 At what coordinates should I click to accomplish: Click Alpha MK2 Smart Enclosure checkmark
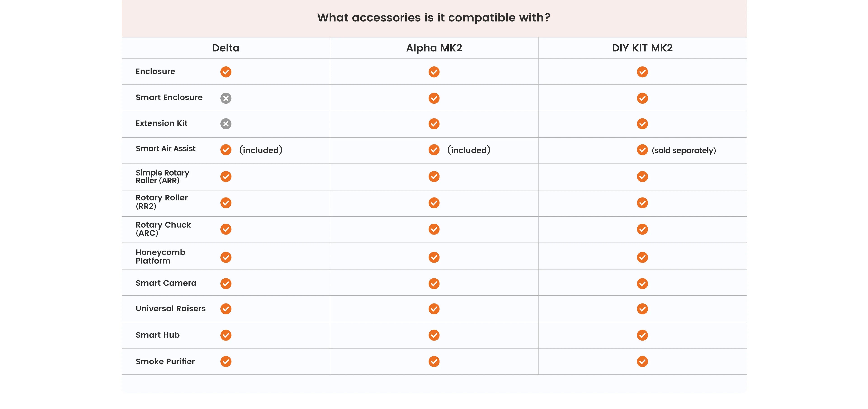(x=434, y=98)
